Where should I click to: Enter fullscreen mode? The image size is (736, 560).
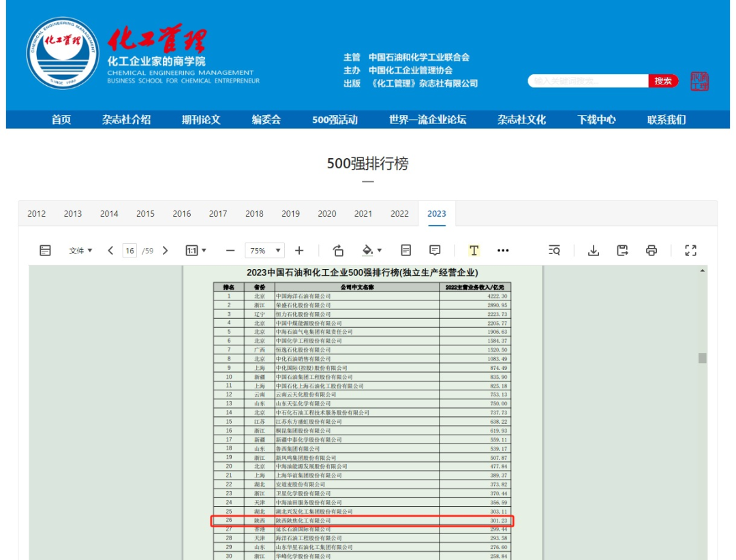pos(690,251)
